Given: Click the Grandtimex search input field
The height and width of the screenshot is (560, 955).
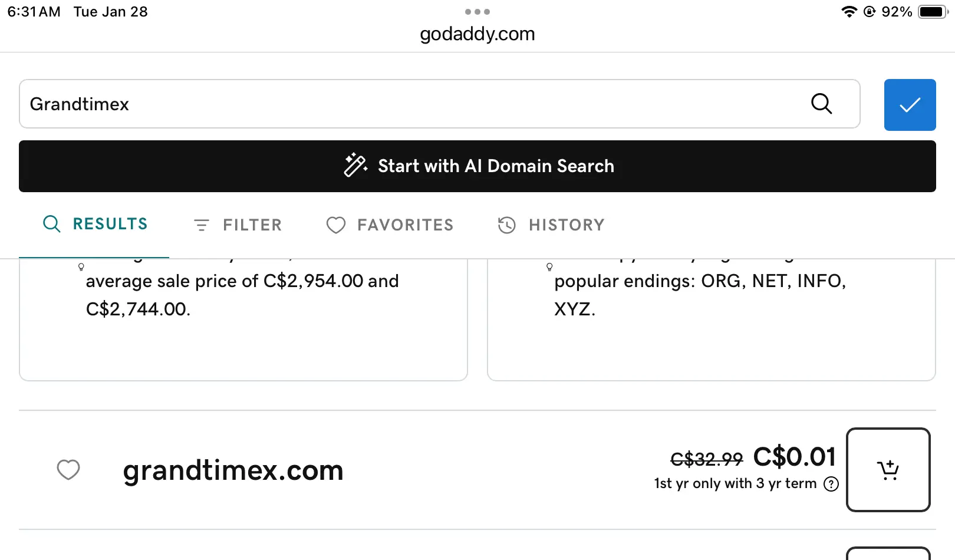Looking at the screenshot, I should point(413,104).
